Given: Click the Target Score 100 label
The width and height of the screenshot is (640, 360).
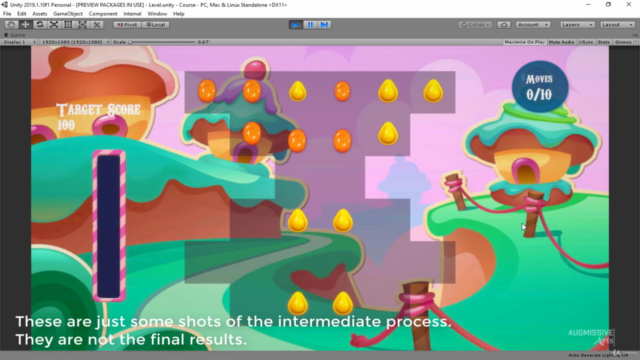Looking at the screenshot, I should (x=98, y=116).
